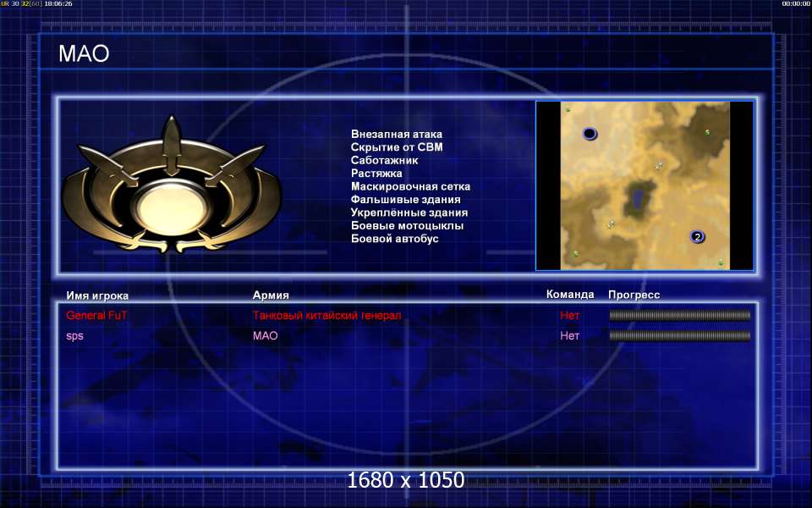Select player name General FuT
Viewport: 812px width, 508px height.
pos(96,315)
